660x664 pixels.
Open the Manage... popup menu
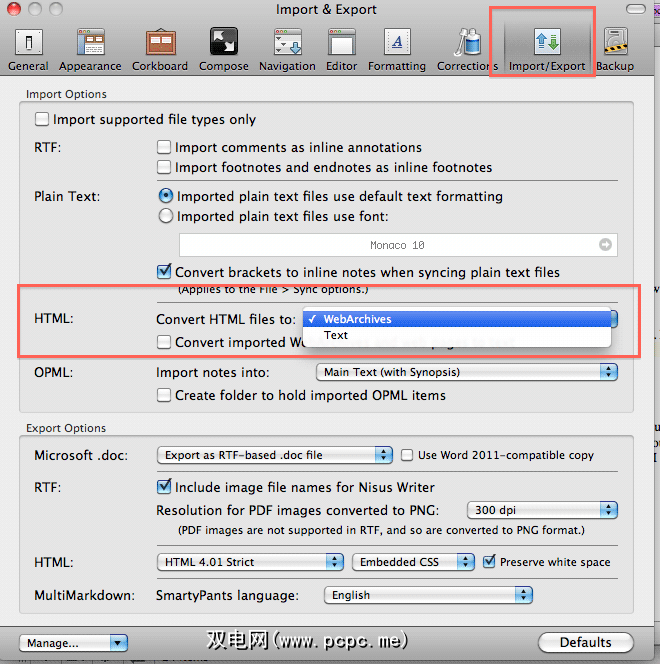coord(73,643)
